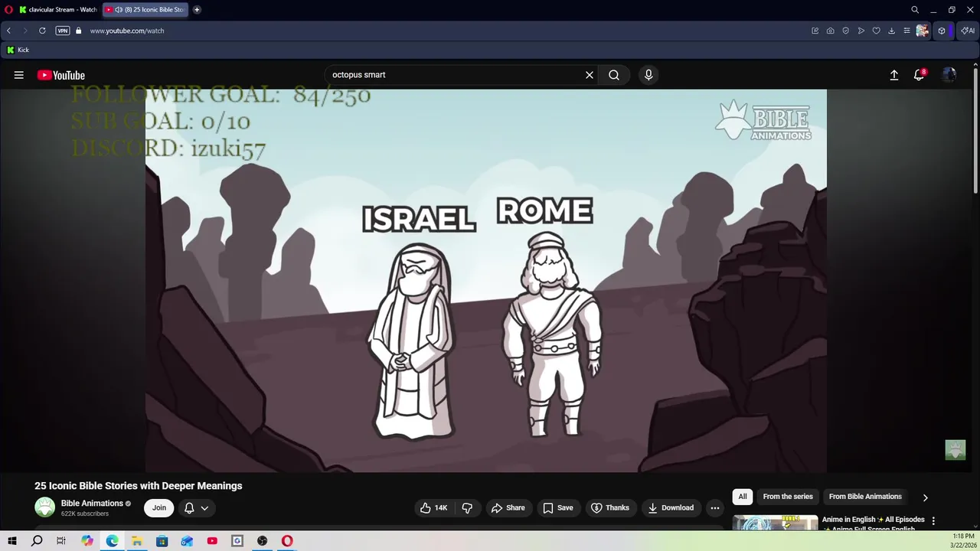This screenshot has height=551, width=980.
Task: Open the YouTube account avatar menu
Action: pyautogui.click(x=949, y=75)
